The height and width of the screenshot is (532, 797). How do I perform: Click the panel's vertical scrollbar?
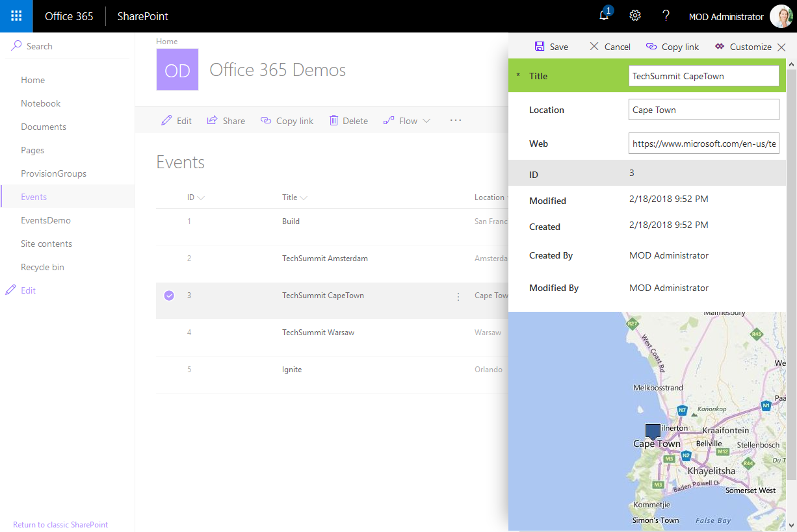point(791,260)
